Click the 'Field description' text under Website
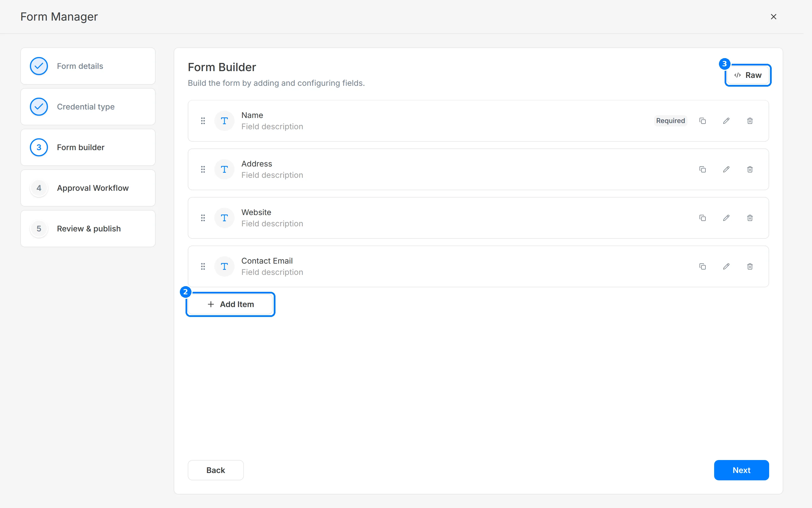 (x=272, y=224)
